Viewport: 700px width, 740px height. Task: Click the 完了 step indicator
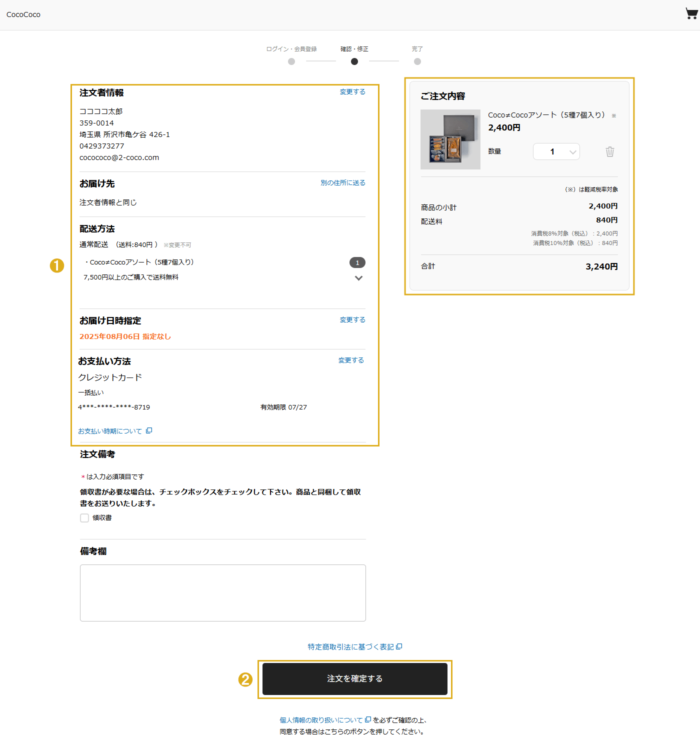point(417,61)
